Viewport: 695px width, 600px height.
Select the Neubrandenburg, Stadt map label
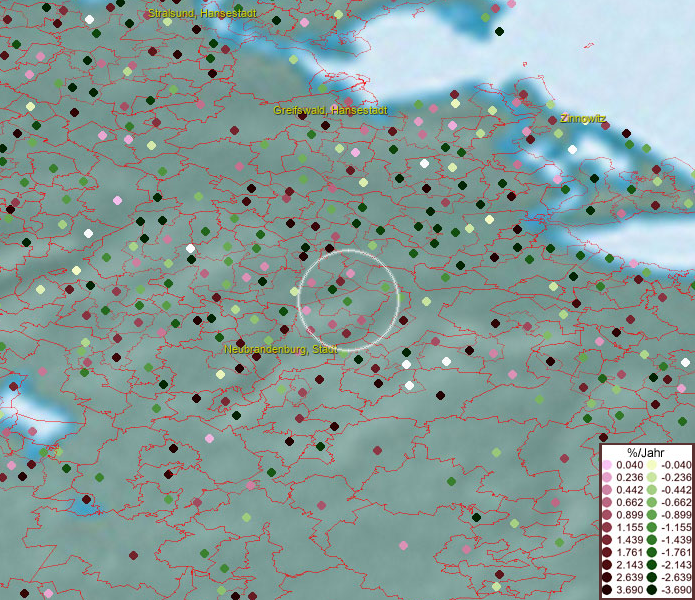[x=282, y=350]
